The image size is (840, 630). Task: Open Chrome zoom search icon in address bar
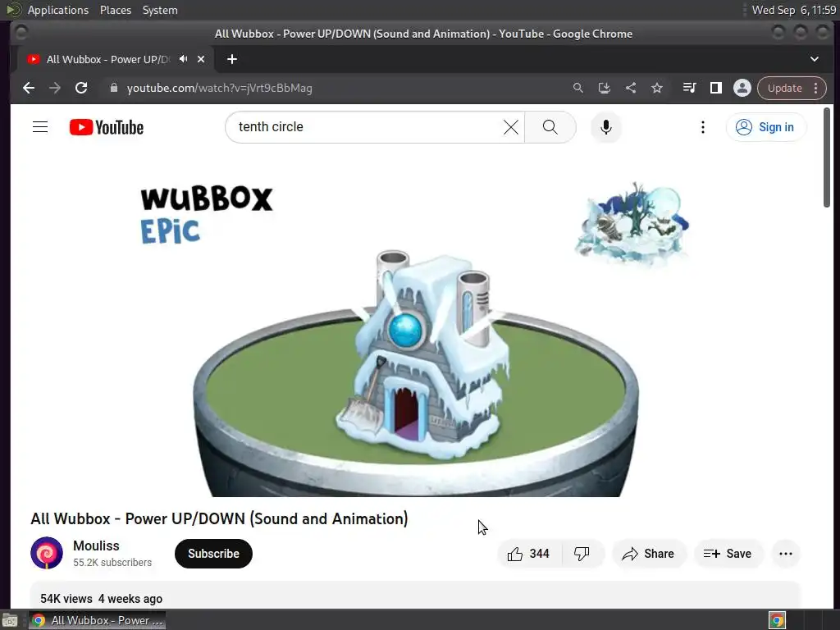point(578,88)
